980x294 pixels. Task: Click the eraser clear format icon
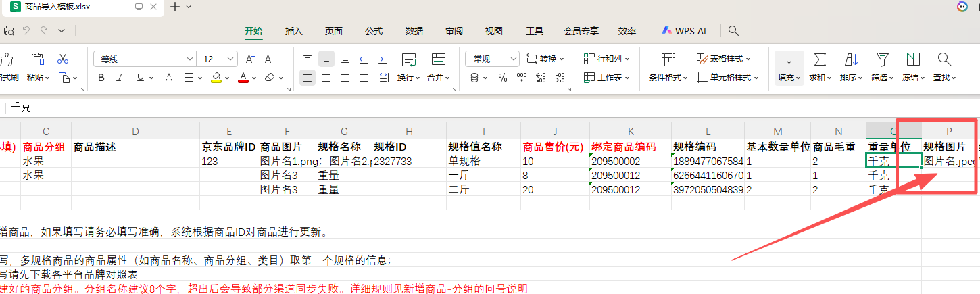coord(270,78)
